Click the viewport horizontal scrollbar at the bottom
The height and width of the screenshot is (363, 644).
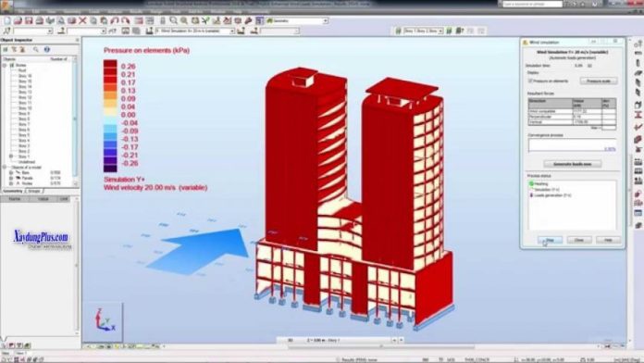click(x=382, y=346)
